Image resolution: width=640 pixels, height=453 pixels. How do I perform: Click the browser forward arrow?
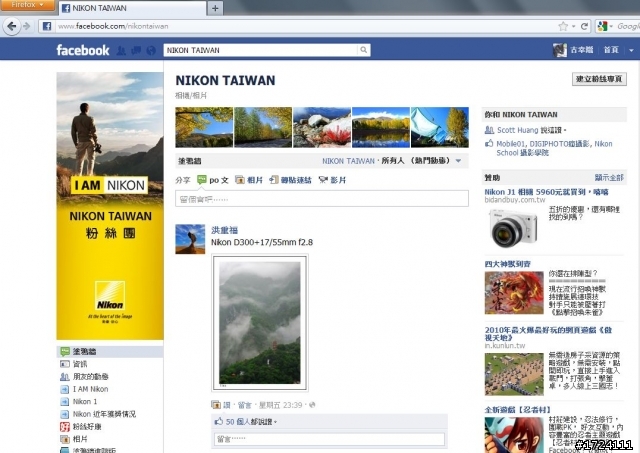pyautogui.click(x=27, y=27)
